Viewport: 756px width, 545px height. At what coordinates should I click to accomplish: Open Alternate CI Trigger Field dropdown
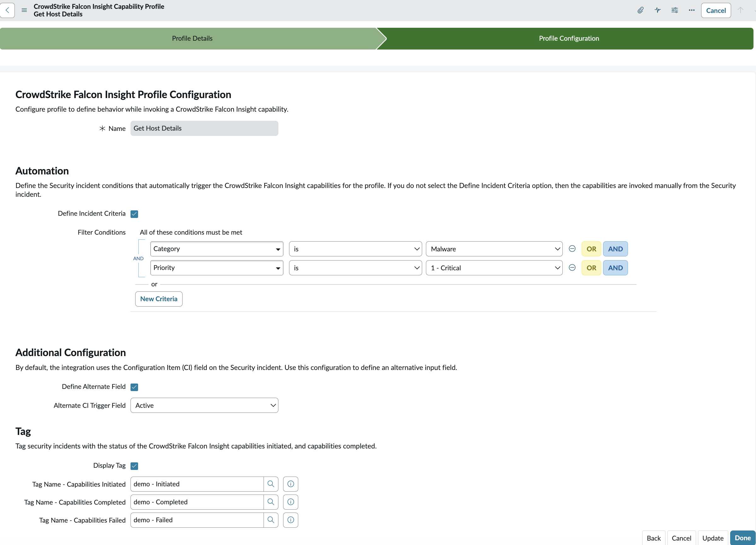[x=204, y=405]
